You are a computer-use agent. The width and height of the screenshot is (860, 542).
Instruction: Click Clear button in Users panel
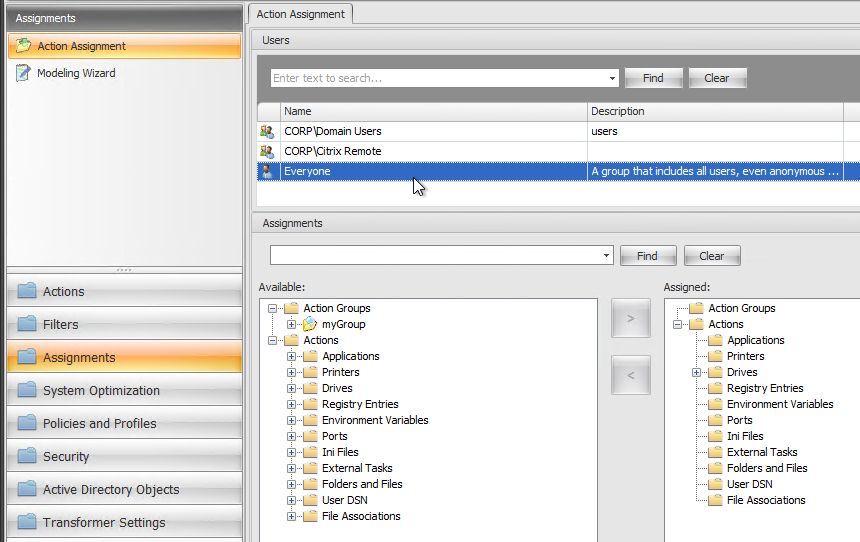(717, 78)
